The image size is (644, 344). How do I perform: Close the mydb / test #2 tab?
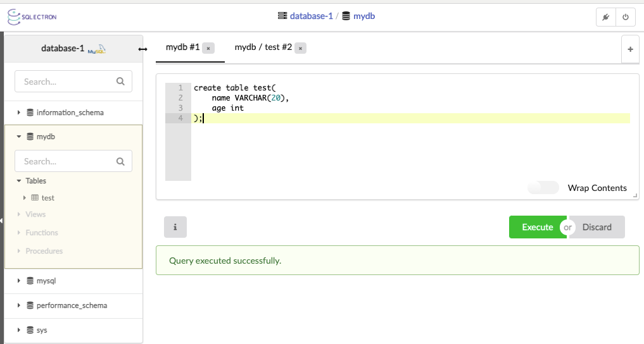coord(301,48)
